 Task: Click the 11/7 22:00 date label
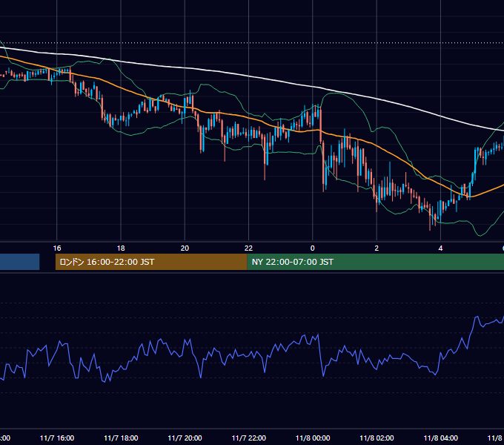point(249,438)
